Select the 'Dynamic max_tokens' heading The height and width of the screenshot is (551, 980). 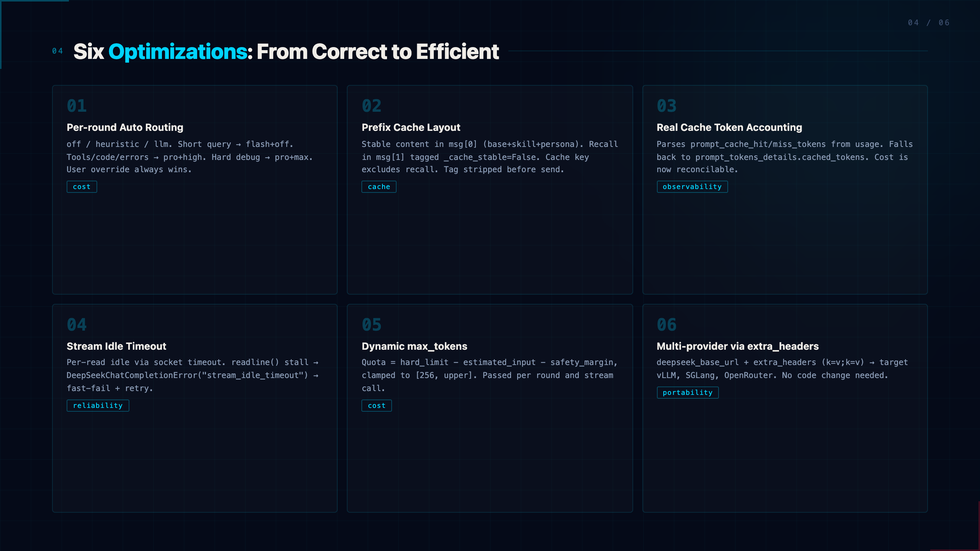pyautogui.click(x=414, y=346)
